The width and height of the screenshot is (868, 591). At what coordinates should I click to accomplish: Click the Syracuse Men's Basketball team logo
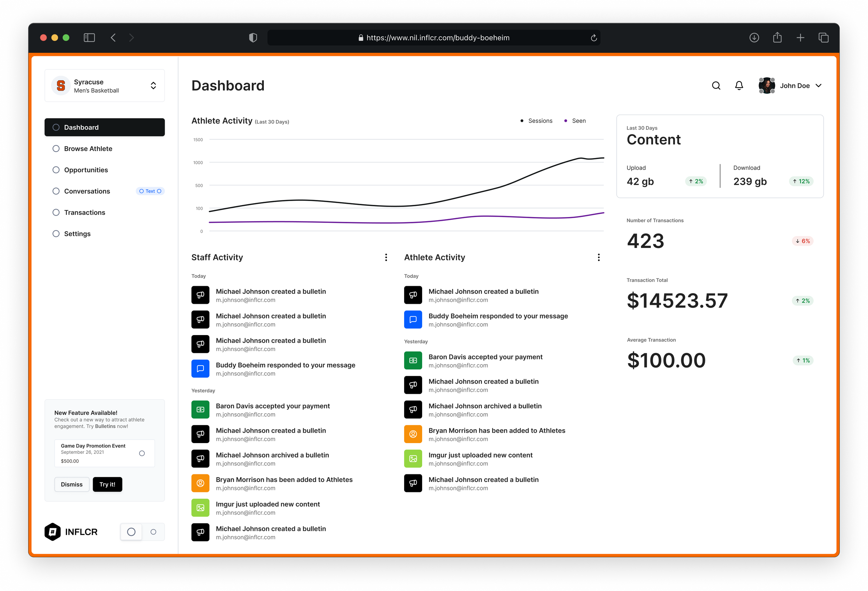60,85
